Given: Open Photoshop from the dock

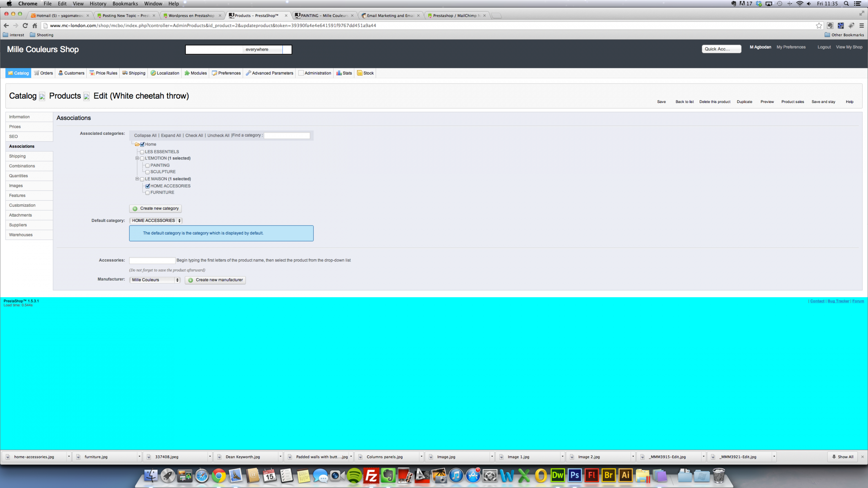Looking at the screenshot, I should click(574, 476).
